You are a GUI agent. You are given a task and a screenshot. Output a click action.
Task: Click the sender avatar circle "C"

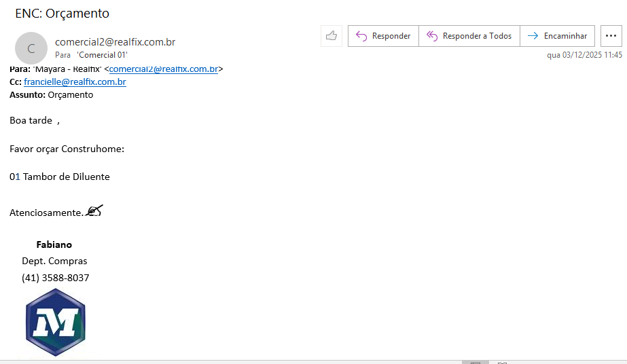pos(31,48)
